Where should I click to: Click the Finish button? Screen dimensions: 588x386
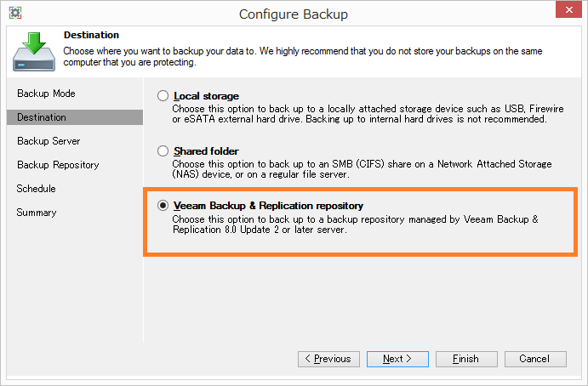[x=466, y=359]
